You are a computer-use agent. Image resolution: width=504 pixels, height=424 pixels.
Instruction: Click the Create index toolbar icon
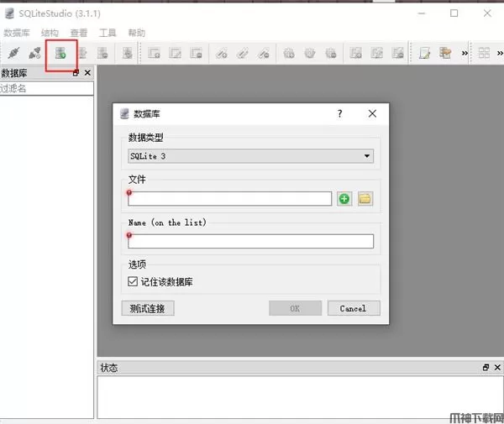222,53
